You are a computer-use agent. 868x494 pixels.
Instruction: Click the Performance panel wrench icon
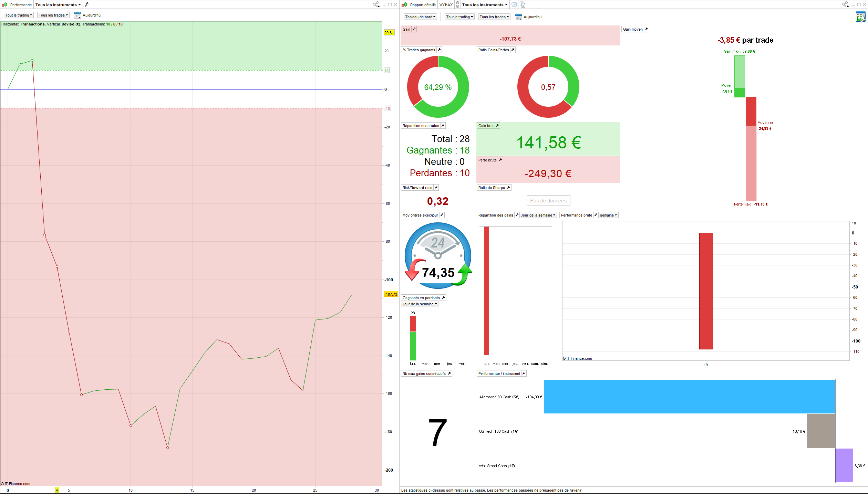(87, 4)
